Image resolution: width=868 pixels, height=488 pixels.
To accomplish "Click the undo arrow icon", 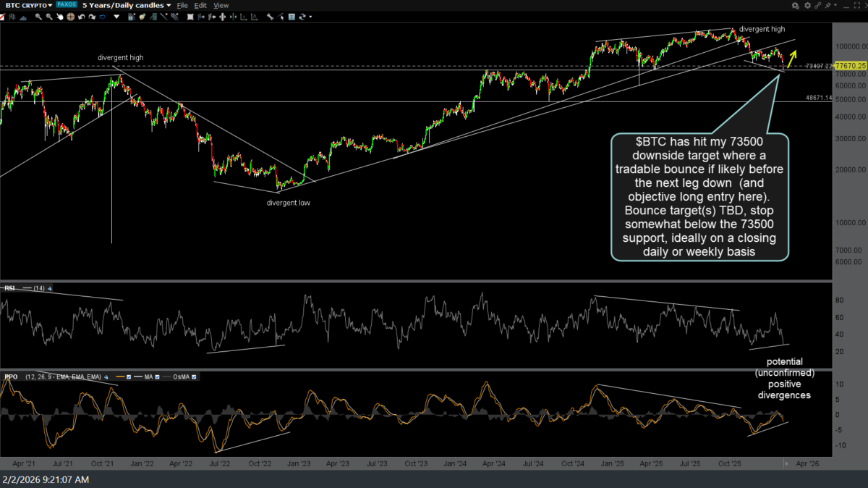I will coord(81,17).
